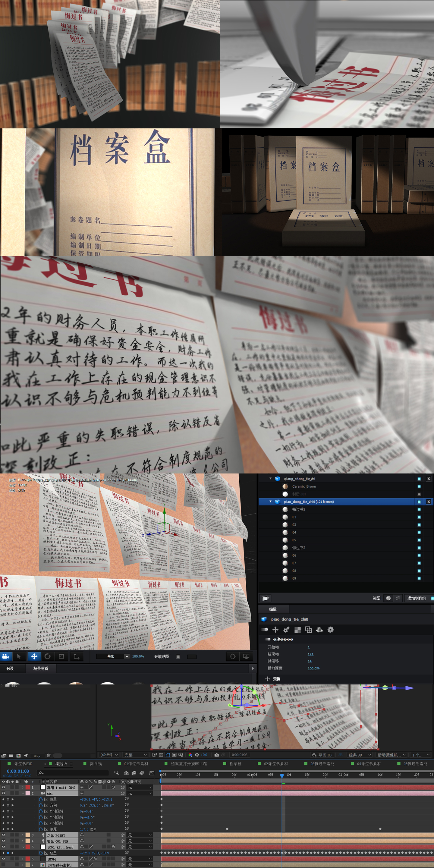Click the new folder icon in project panel footer
The height and width of the screenshot is (868, 434).
pyautogui.click(x=11, y=756)
